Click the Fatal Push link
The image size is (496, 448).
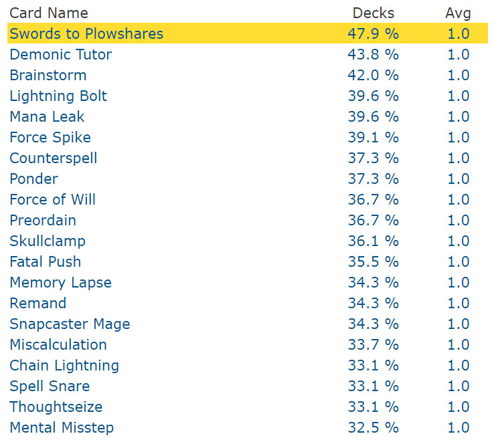(x=46, y=261)
